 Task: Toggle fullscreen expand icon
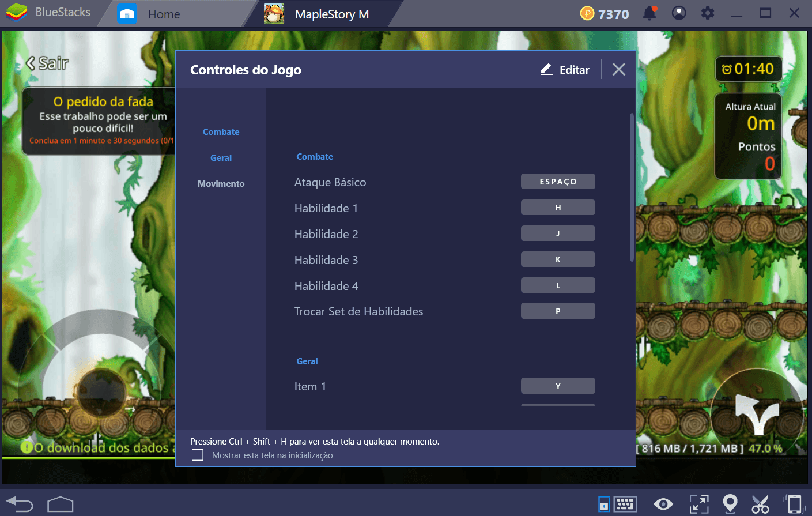pos(699,504)
